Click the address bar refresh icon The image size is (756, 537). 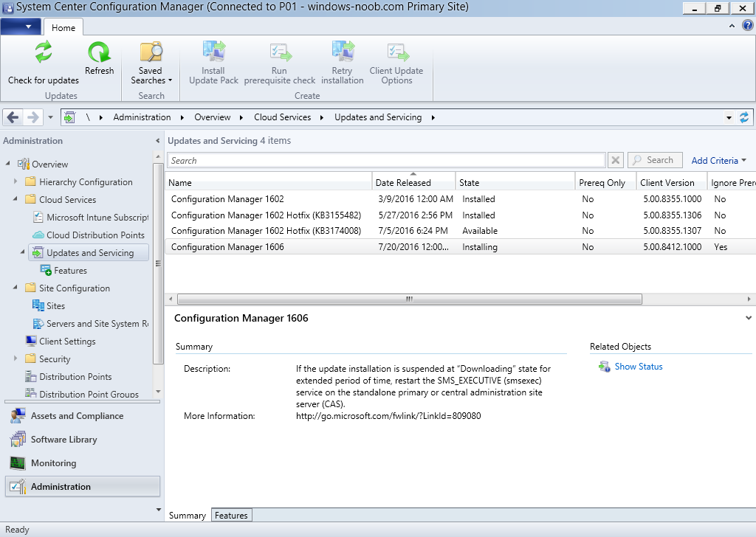click(744, 117)
